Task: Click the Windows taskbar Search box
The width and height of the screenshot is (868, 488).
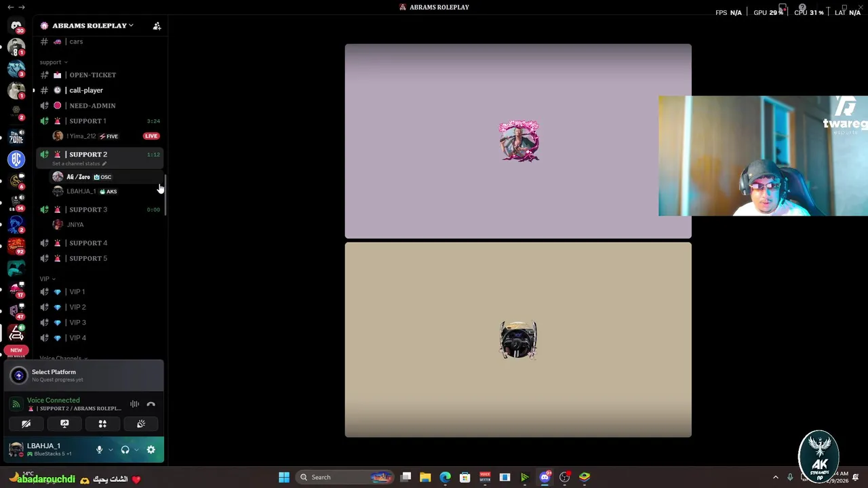Action: (x=346, y=477)
